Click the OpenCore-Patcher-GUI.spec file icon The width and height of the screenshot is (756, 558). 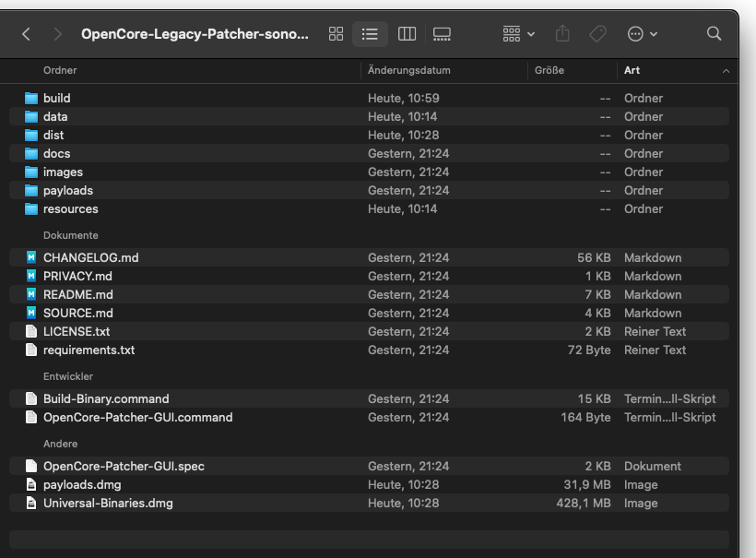(31, 466)
